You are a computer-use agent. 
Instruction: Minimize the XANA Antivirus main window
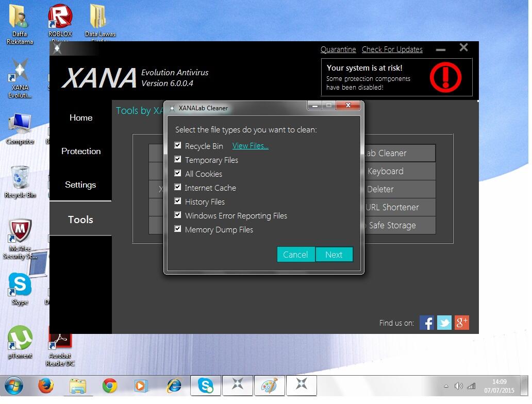(x=441, y=49)
